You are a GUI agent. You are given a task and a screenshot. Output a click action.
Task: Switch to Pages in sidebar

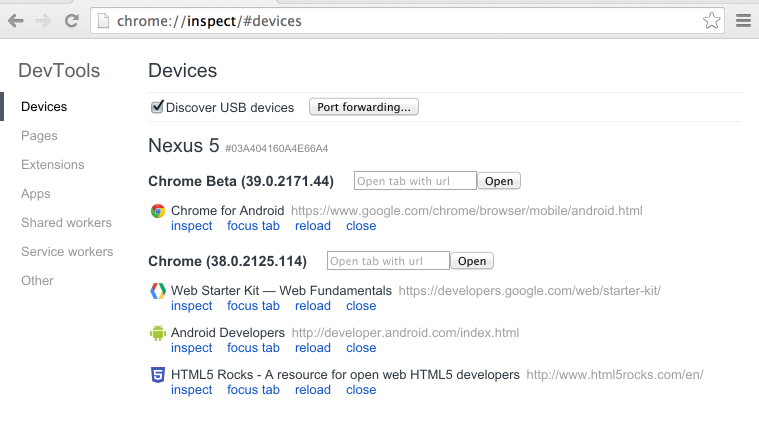[39, 136]
